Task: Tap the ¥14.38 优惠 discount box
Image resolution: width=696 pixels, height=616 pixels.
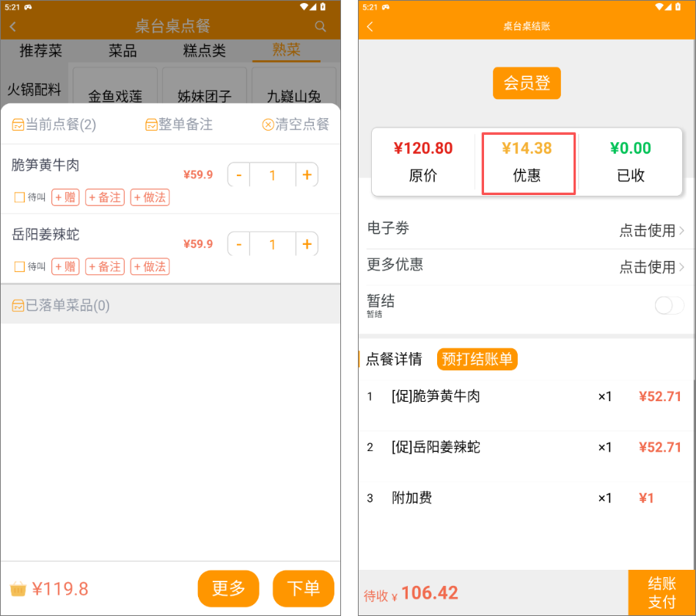Action: 529,163
